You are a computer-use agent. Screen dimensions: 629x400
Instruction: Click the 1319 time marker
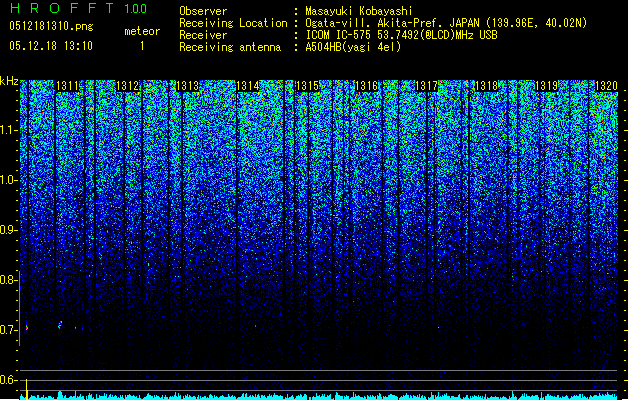tap(546, 86)
